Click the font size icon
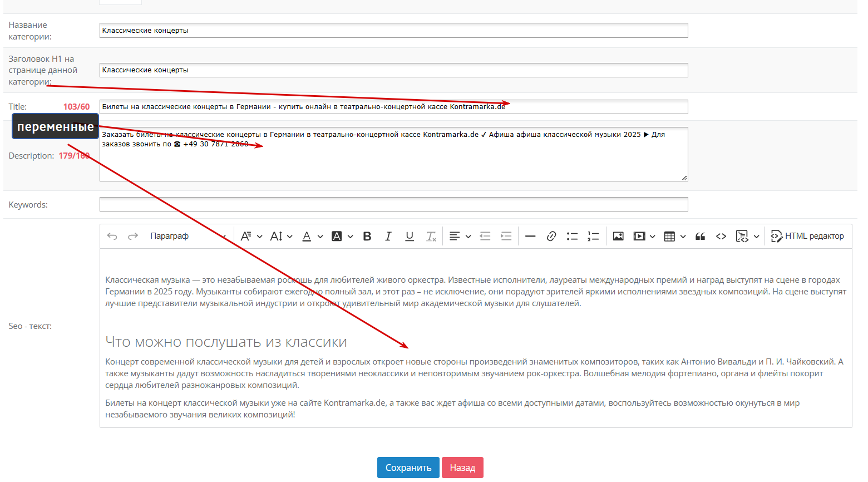This screenshot has width=868, height=482. point(276,236)
